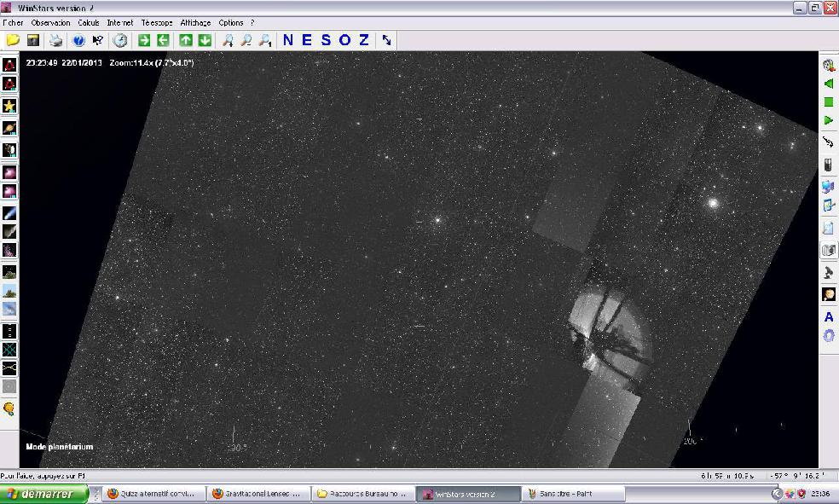Viewport: 839px width, 504px height.
Task: Toggle the planets (Saturn) display icon
Action: [x=9, y=128]
